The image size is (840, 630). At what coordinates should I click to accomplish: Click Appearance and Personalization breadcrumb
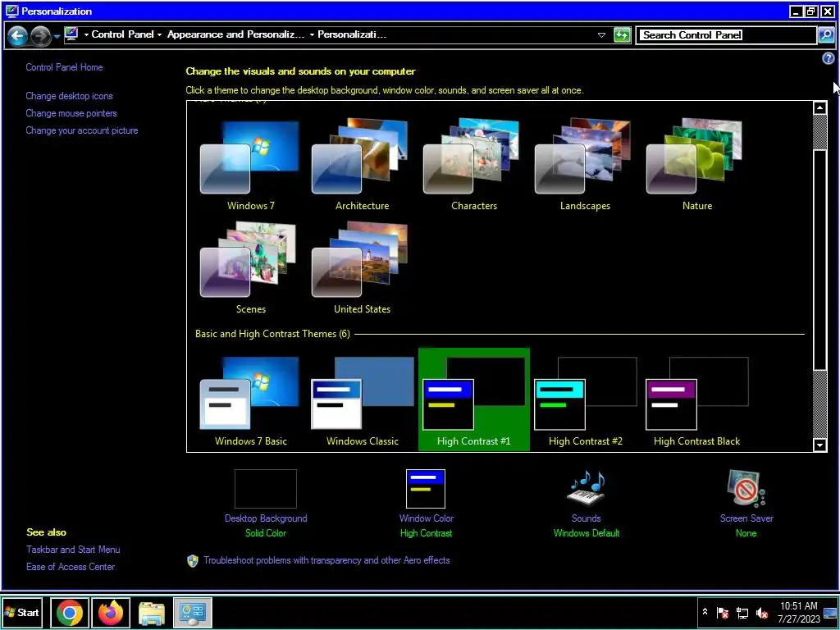pyautogui.click(x=235, y=34)
